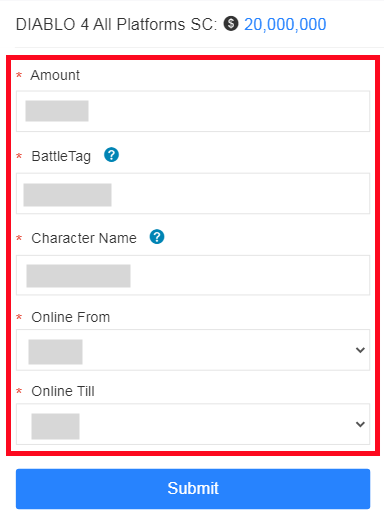The image size is (384, 520).
Task: Click the blurred selected value in Online Till
Action: pyautogui.click(x=55, y=426)
